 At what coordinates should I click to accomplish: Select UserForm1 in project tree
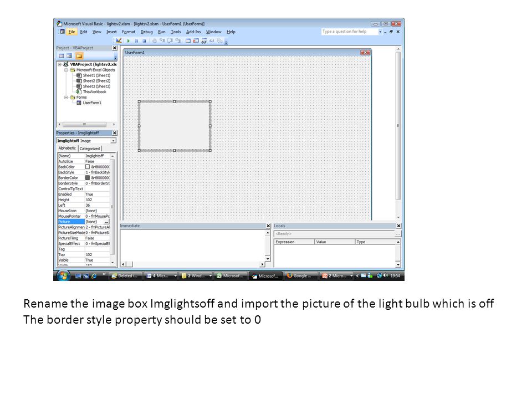click(x=91, y=103)
